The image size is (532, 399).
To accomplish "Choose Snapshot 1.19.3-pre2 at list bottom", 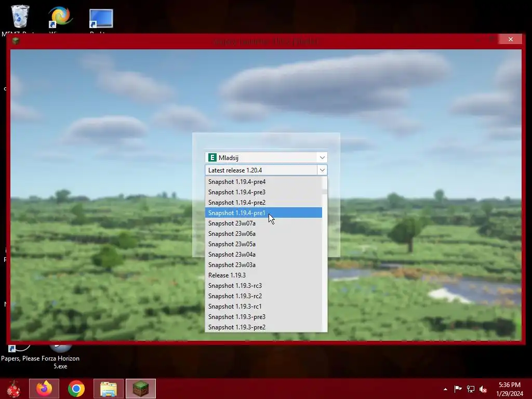I will (x=263, y=327).
